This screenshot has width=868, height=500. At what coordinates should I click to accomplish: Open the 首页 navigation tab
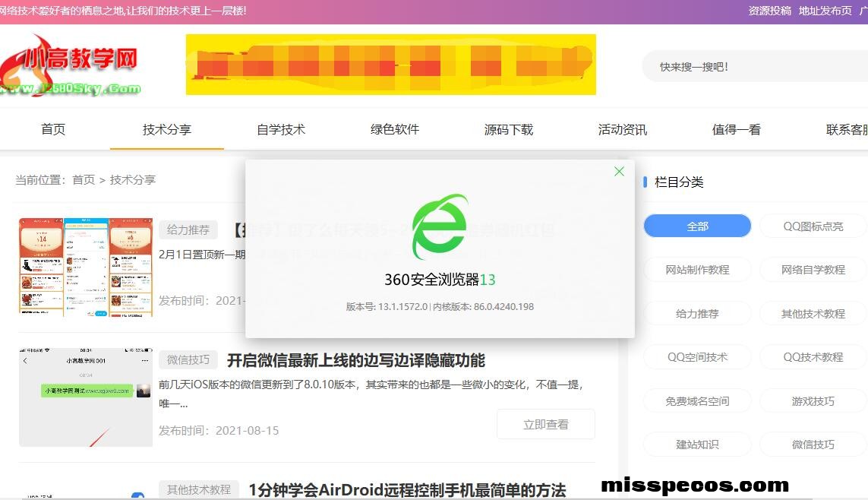coord(53,130)
